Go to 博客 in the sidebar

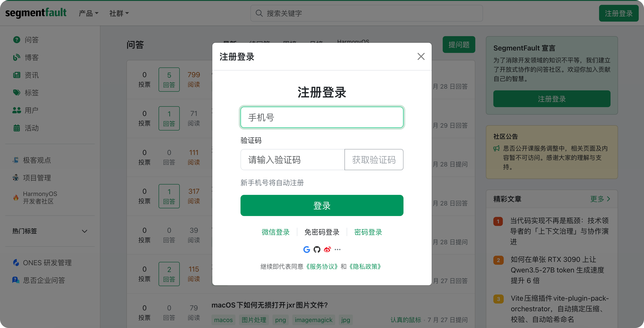(x=31, y=57)
